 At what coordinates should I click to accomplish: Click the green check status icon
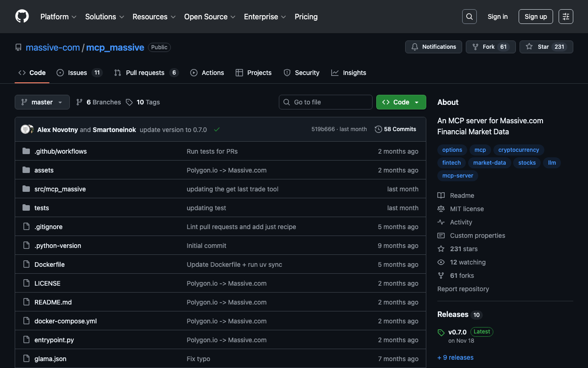point(217,130)
